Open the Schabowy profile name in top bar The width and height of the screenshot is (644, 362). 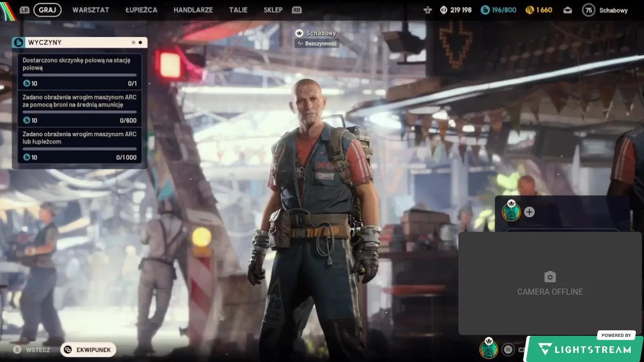(x=613, y=10)
